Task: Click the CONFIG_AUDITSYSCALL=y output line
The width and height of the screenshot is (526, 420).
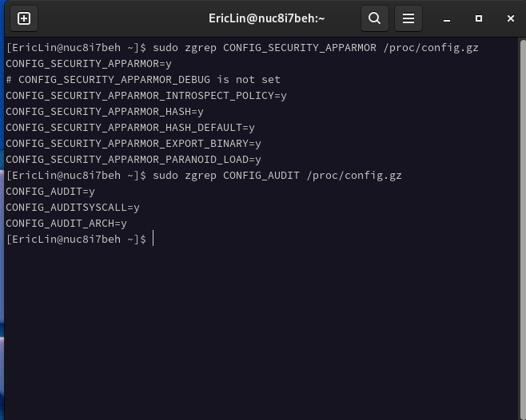Action: pyautogui.click(x=73, y=208)
